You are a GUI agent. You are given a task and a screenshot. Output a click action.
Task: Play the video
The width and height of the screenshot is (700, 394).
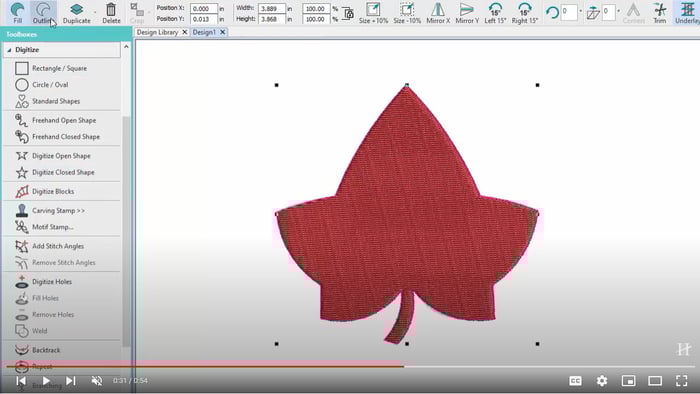(x=46, y=381)
